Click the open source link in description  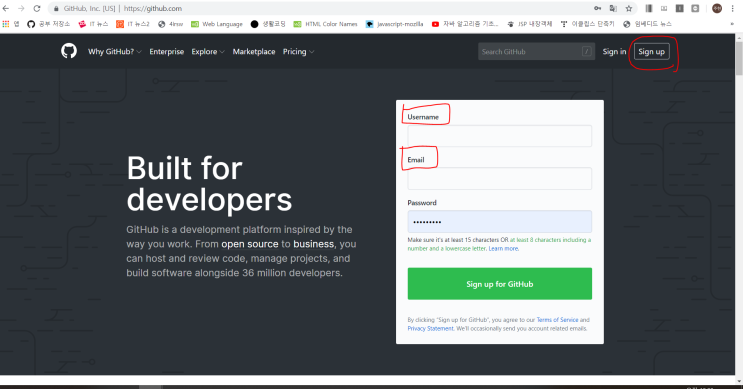pos(250,244)
